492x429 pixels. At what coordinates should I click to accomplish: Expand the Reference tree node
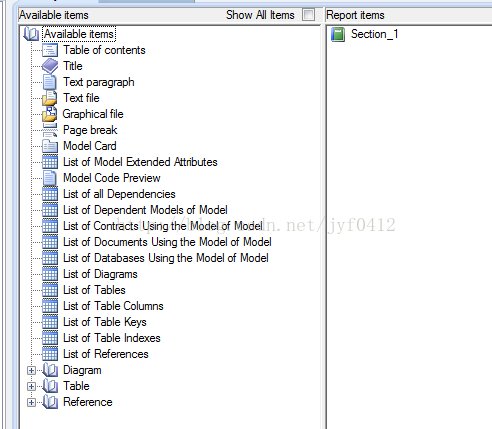(31, 402)
